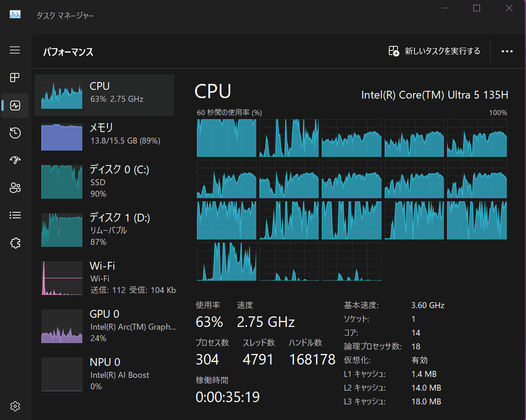Minimize the Task Manager window

[x=445, y=8]
